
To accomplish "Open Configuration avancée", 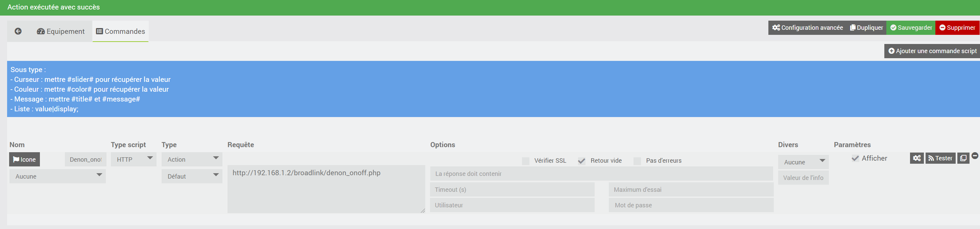I will tap(807, 28).
